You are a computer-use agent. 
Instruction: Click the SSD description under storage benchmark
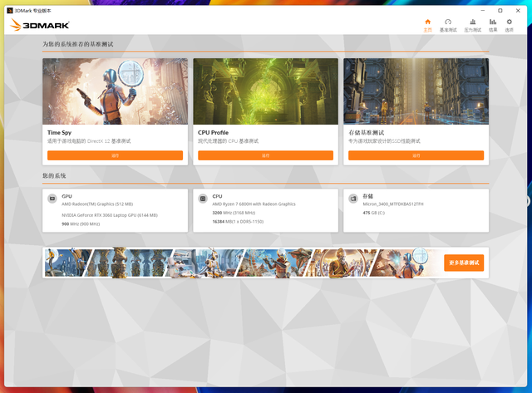(384, 141)
